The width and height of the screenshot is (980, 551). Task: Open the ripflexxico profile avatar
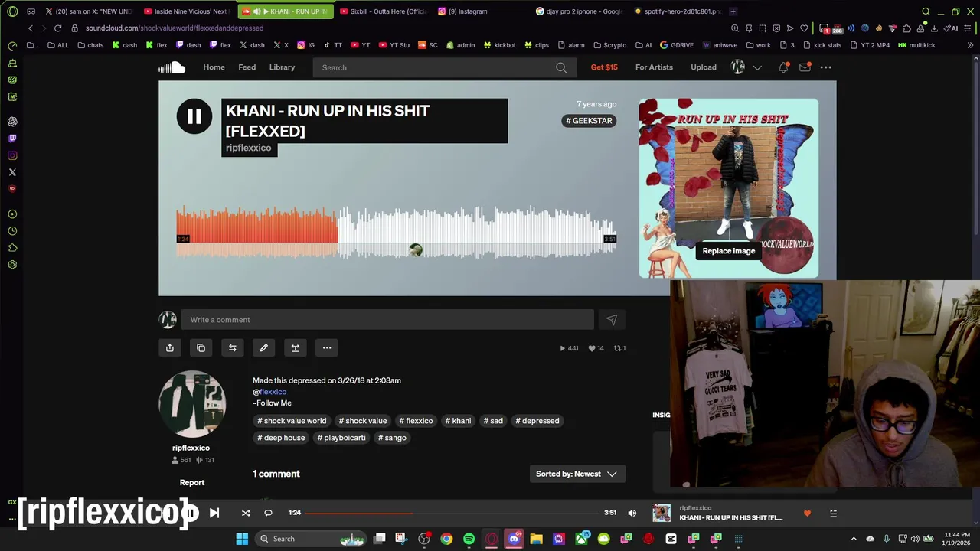(192, 404)
